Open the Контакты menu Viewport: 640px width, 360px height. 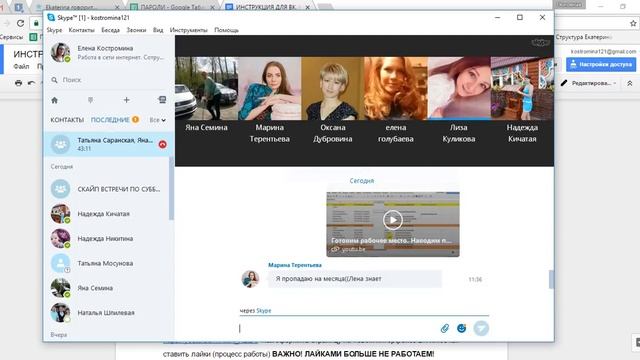[82, 30]
